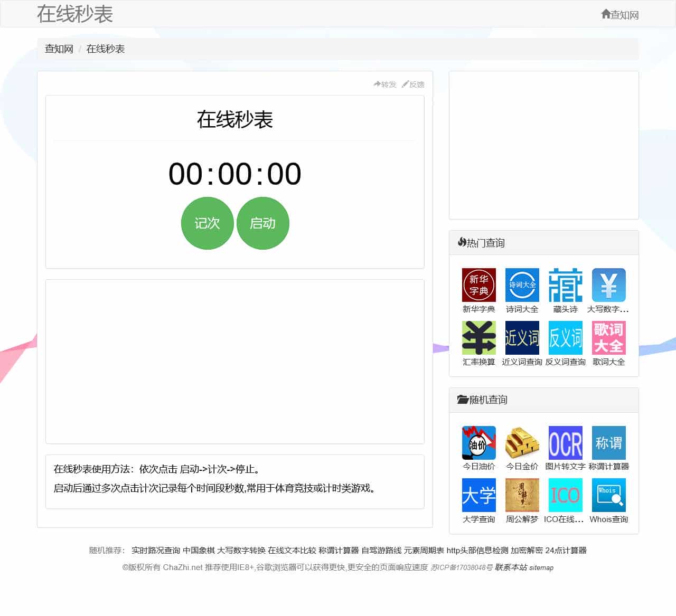Click the 大写数字 conversion icon
The width and height of the screenshot is (676, 616).
(608, 285)
